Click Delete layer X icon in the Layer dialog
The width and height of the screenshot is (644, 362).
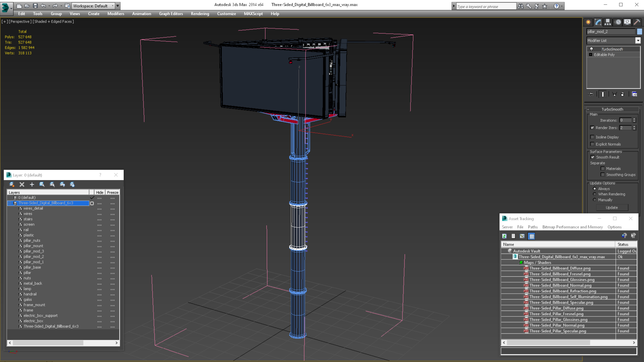tap(22, 184)
